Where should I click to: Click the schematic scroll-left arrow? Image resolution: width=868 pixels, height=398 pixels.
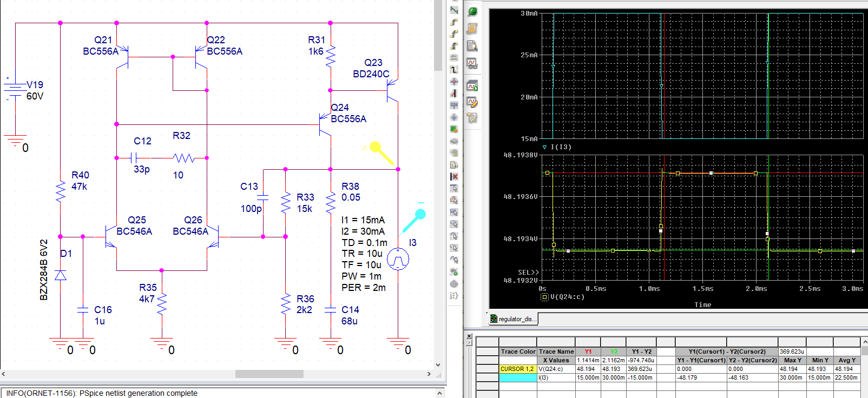click(3, 374)
